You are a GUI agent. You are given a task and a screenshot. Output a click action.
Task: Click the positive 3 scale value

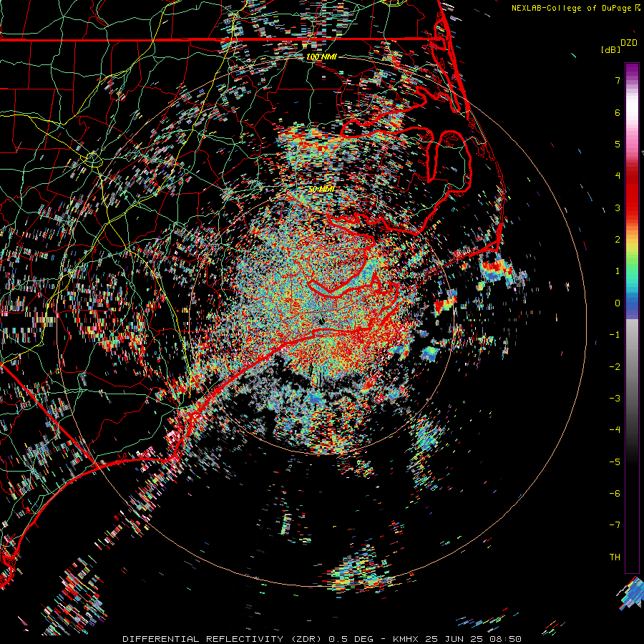click(618, 208)
